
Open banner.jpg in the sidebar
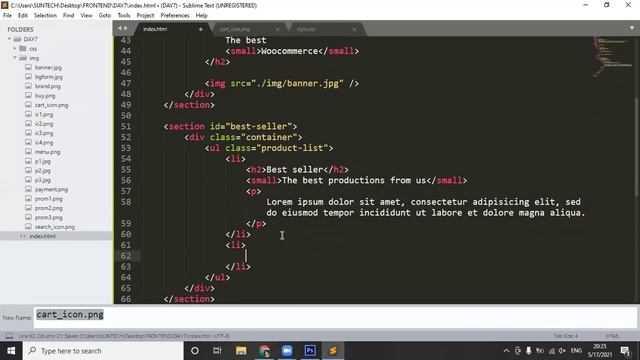[48, 67]
